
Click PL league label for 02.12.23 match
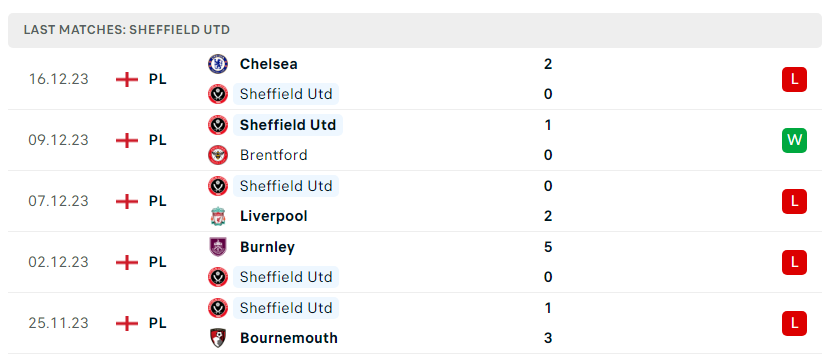[157, 262]
